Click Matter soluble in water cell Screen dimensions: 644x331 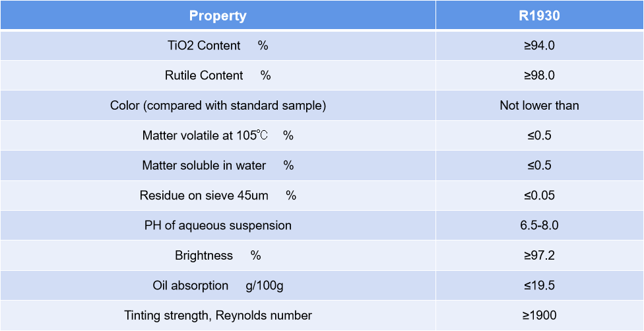pos(218,166)
